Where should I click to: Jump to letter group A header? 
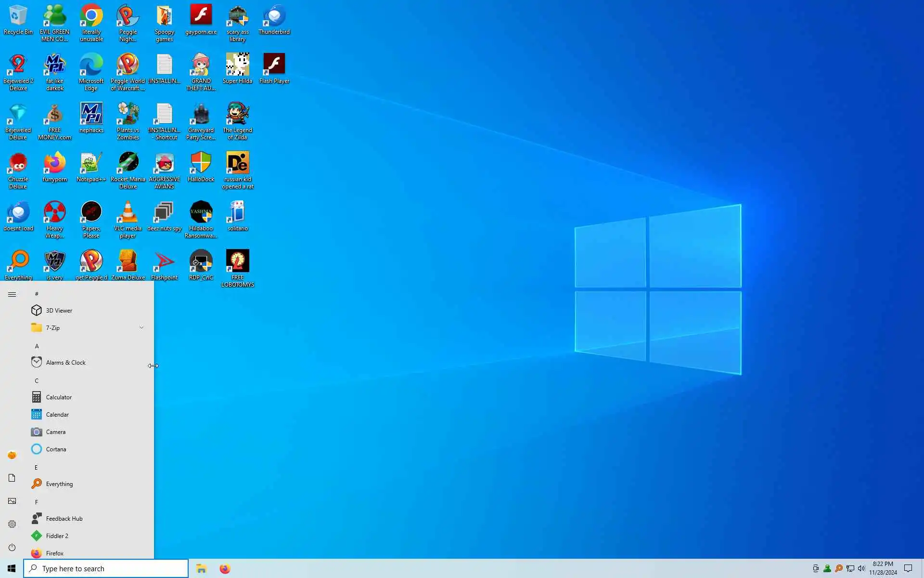click(x=37, y=346)
